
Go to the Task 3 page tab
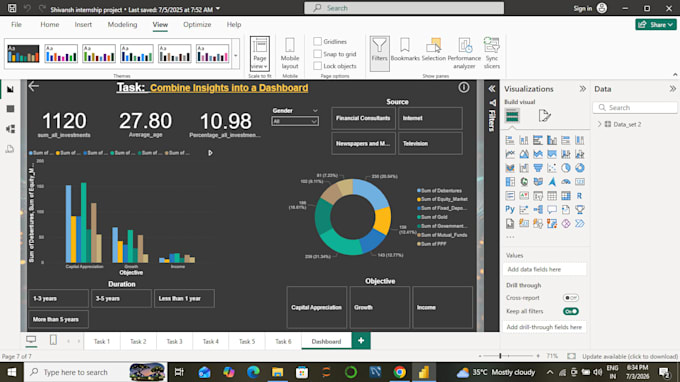[174, 341]
